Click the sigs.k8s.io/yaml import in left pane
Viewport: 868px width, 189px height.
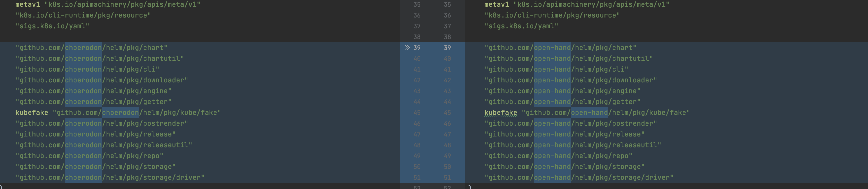click(52, 26)
